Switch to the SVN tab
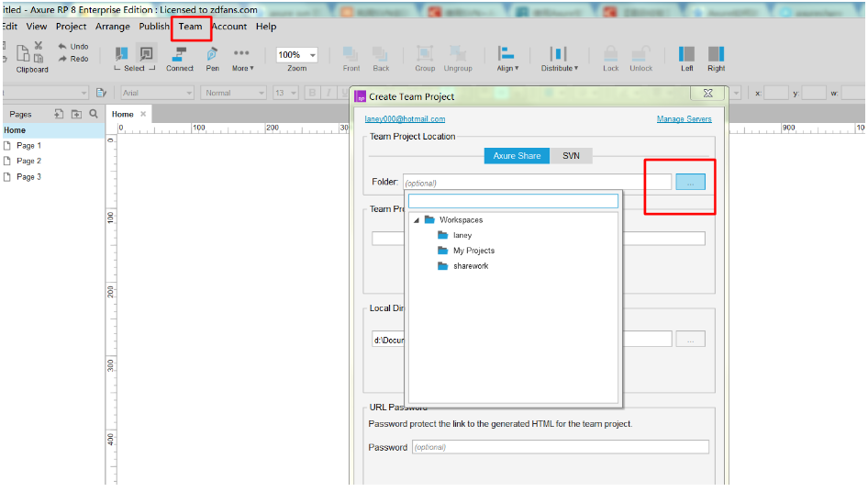This screenshot has width=868, height=503. tap(571, 156)
